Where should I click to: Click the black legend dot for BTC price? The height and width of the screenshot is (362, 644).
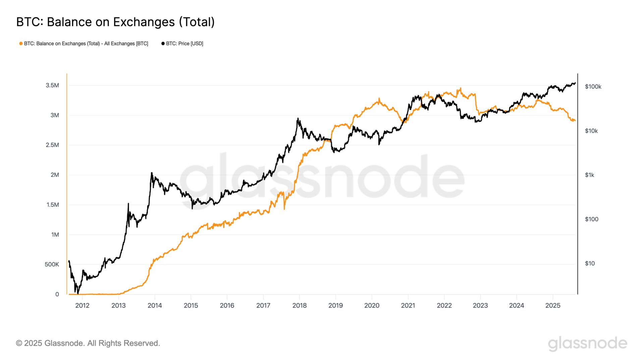[x=163, y=44]
